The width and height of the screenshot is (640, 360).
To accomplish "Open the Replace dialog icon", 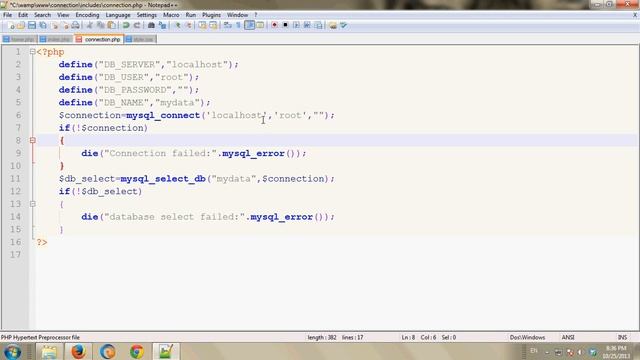I will coord(162,25).
